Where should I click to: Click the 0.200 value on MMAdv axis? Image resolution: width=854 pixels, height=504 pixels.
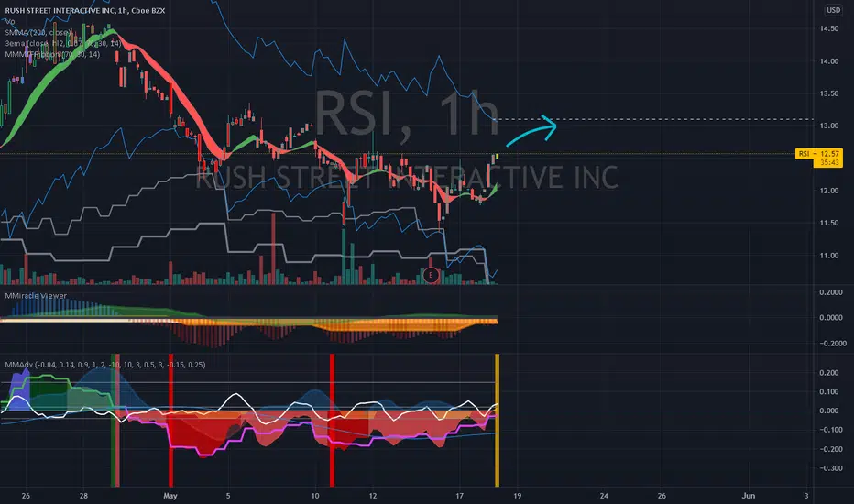click(x=829, y=373)
